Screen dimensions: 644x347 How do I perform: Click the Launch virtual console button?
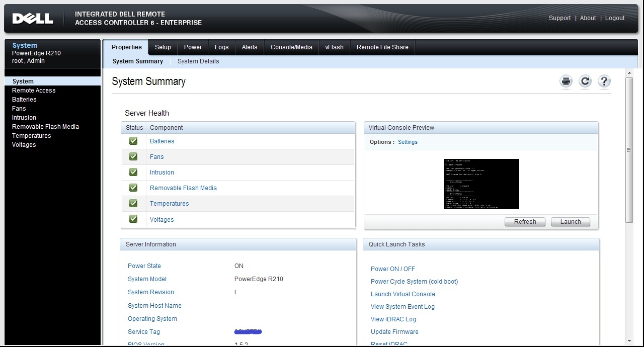click(x=571, y=222)
